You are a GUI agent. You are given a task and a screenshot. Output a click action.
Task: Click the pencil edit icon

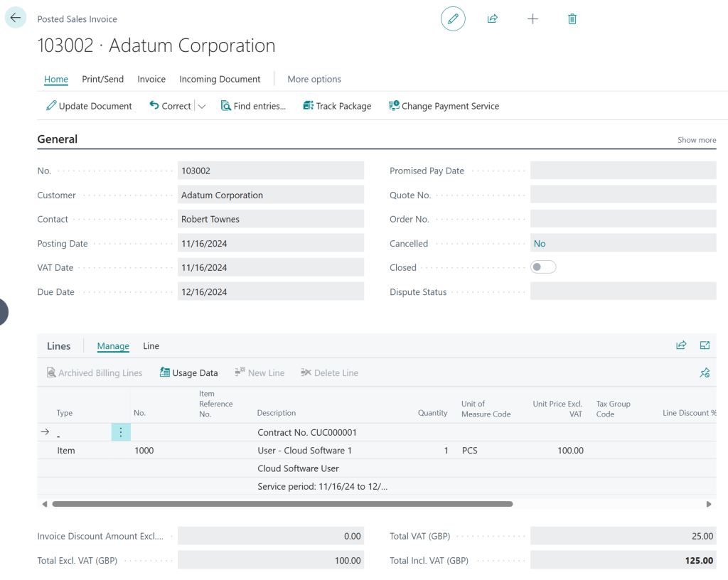[x=453, y=18]
